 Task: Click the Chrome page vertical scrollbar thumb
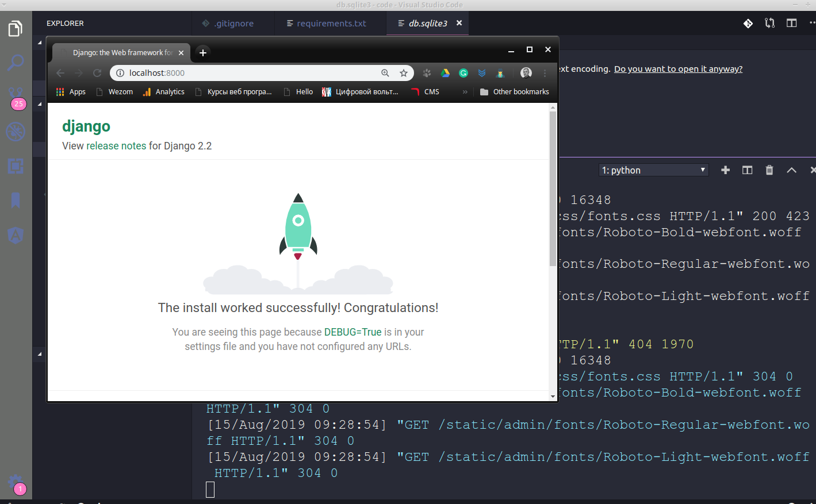click(x=553, y=188)
